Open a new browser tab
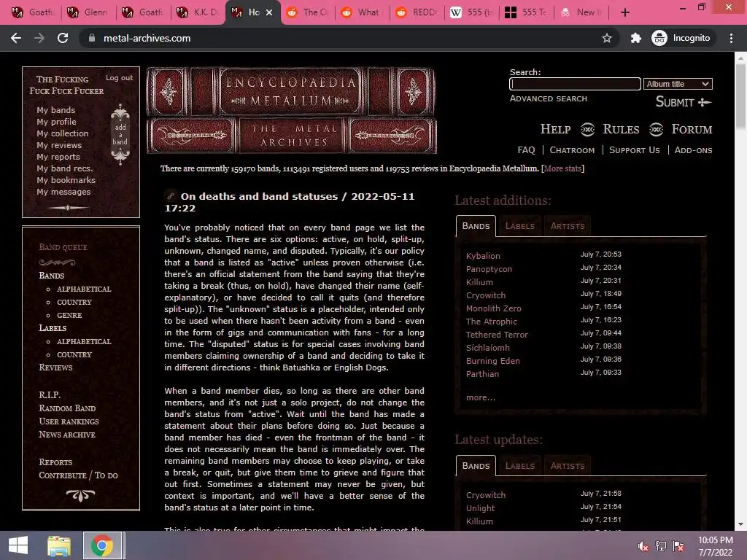The image size is (747, 560). coord(625,12)
